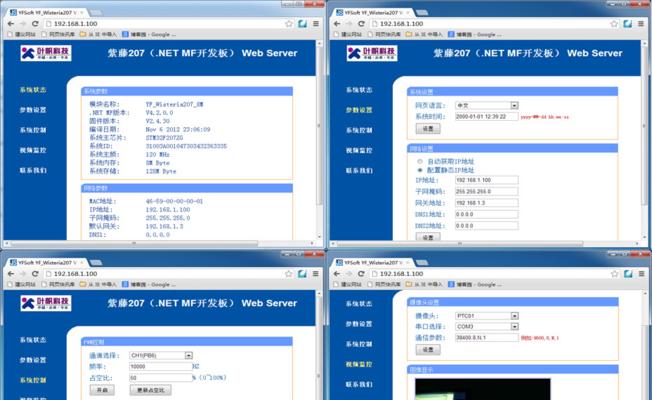Click the DNS1地址 input field
The height and width of the screenshot is (400, 652).
487,215
